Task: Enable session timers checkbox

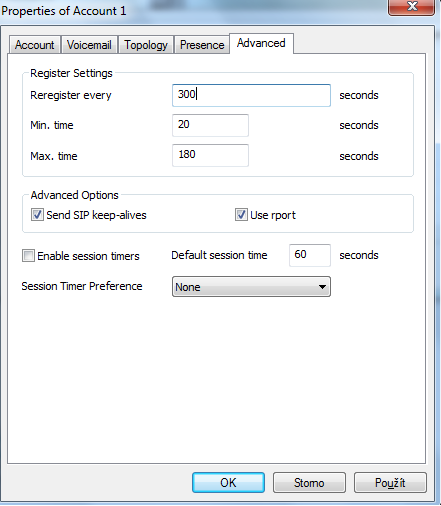Action: coord(28,256)
